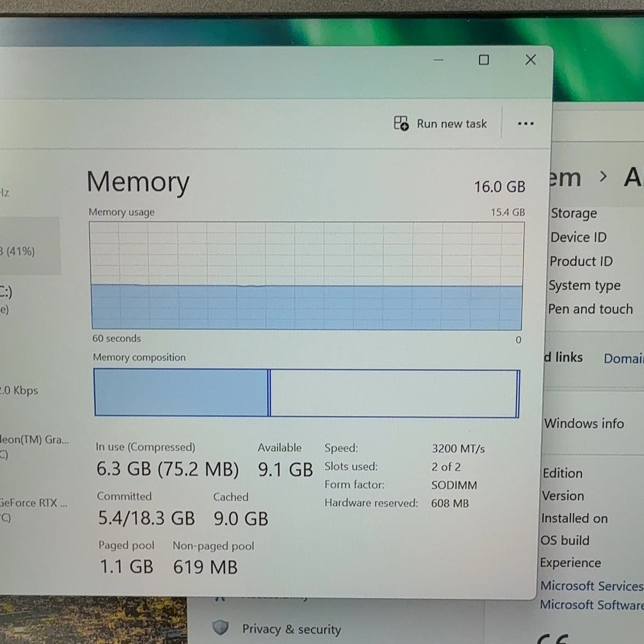Image resolution: width=644 pixels, height=644 pixels.
Task: Open the three-dot more options menu
Action: click(525, 124)
